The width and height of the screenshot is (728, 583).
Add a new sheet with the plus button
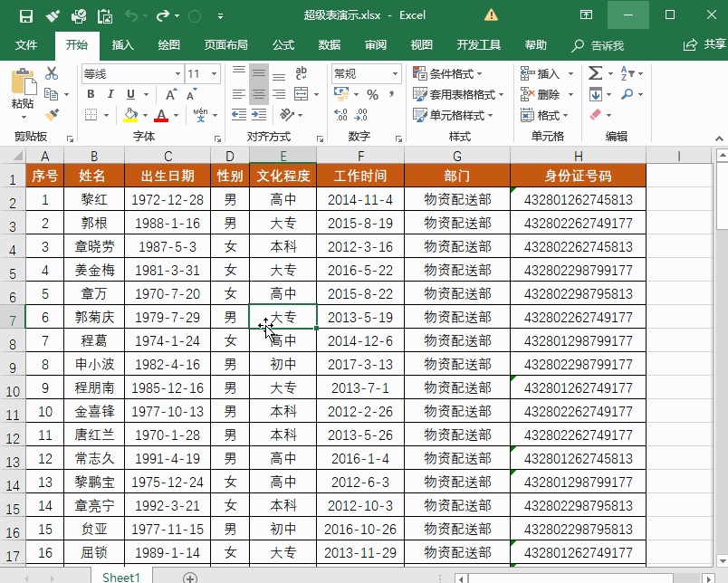pyautogui.click(x=190, y=578)
